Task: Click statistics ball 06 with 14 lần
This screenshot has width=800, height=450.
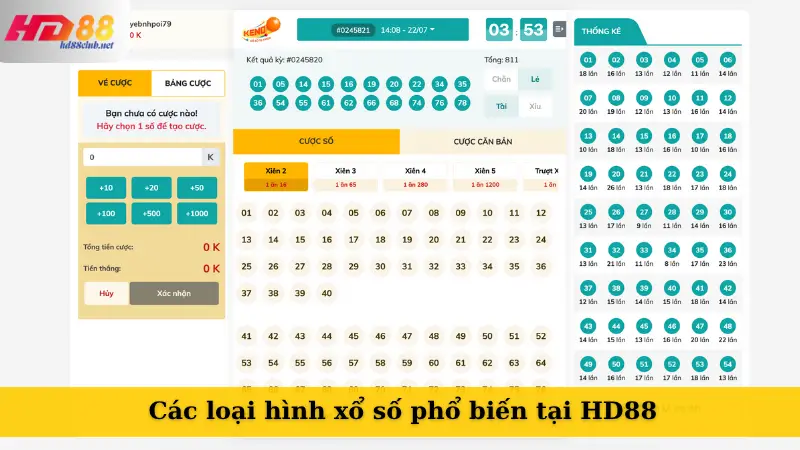Action: tap(728, 60)
